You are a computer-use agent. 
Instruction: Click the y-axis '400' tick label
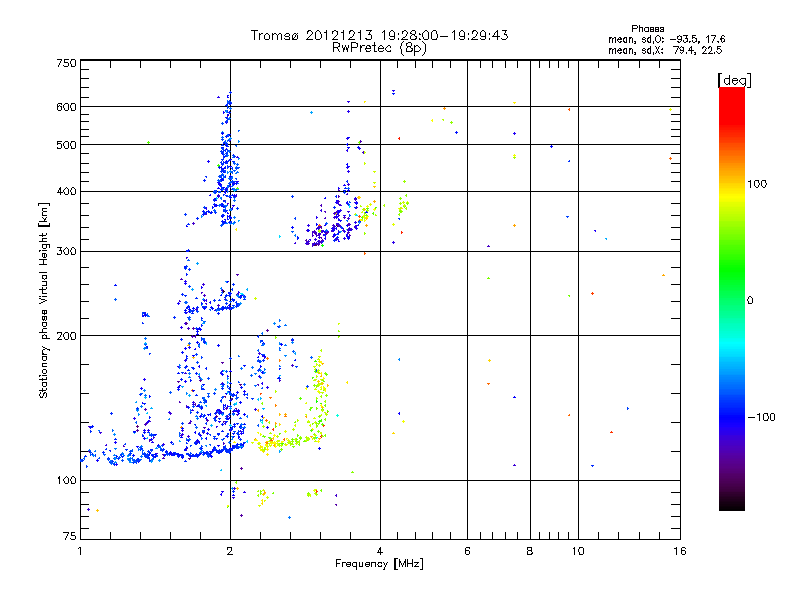(x=66, y=192)
